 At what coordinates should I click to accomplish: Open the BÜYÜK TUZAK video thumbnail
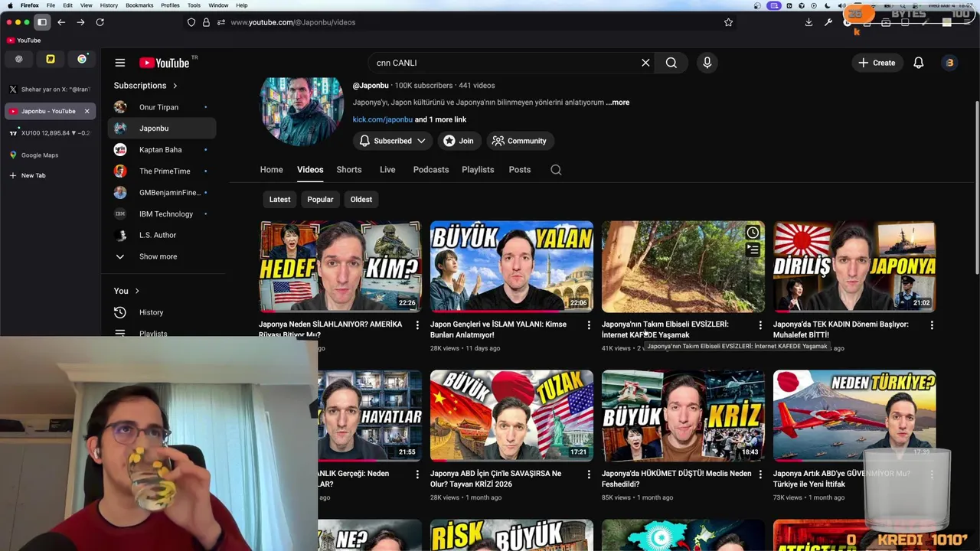point(511,416)
